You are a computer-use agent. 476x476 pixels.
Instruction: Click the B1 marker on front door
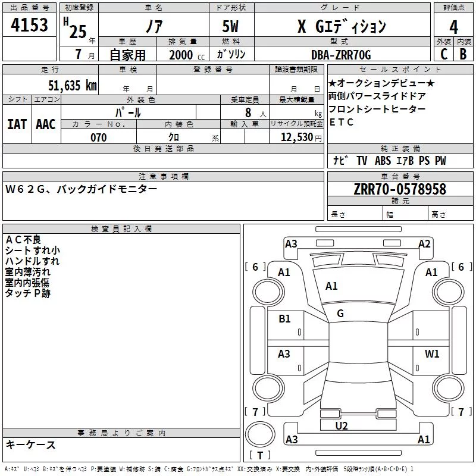(284, 319)
